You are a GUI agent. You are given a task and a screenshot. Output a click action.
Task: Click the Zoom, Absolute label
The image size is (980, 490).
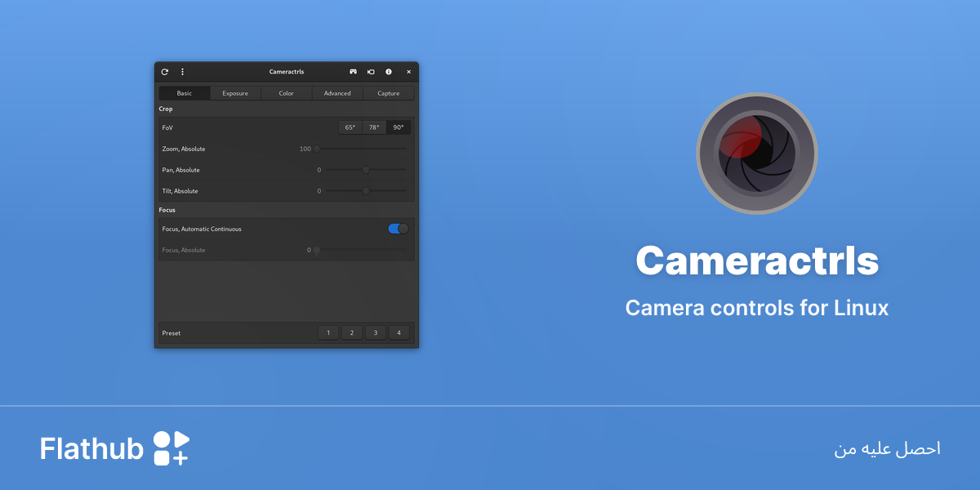click(184, 149)
